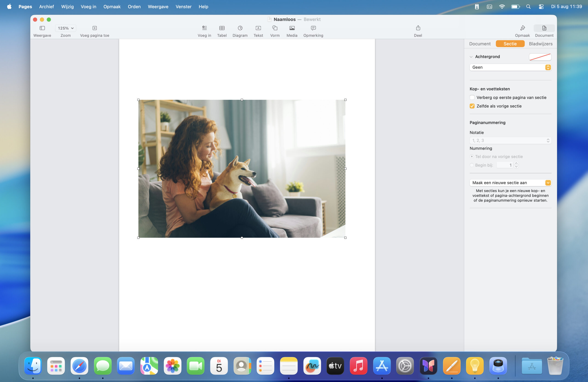Click Voeg pagina toe icon
Screen dimensions: 588x382
94,28
